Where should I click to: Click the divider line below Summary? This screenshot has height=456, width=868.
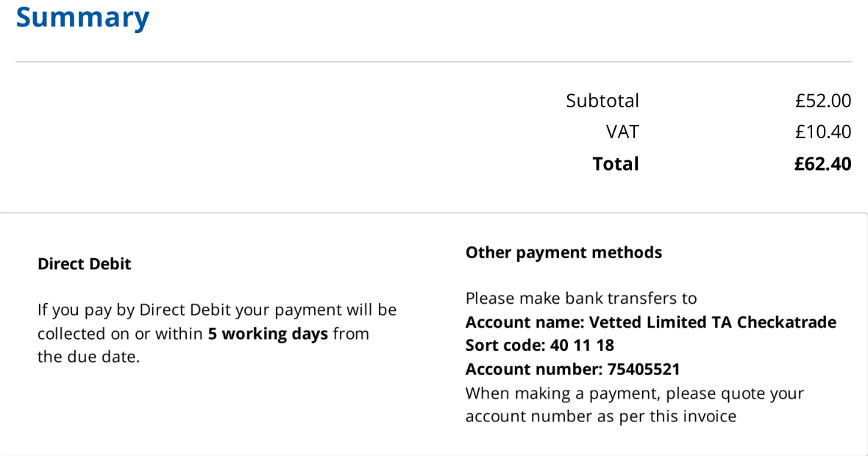[433, 62]
